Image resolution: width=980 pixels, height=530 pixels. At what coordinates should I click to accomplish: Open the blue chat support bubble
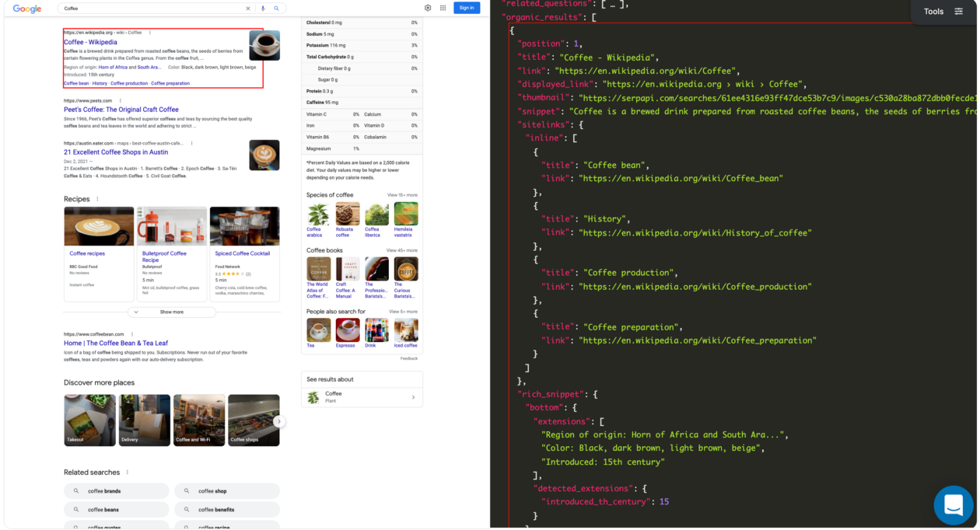pyautogui.click(x=954, y=505)
